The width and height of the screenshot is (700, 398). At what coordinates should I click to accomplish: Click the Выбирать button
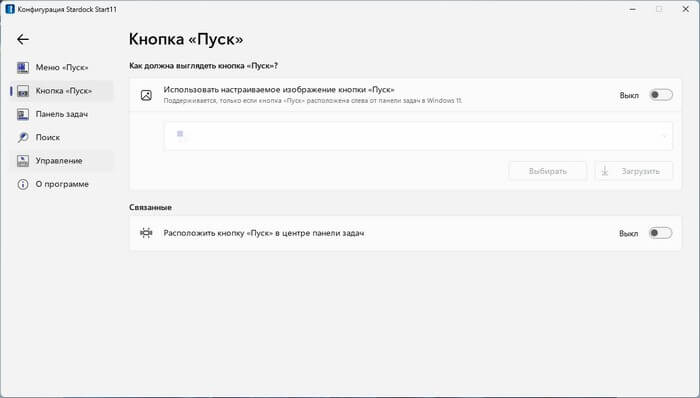[x=548, y=171]
